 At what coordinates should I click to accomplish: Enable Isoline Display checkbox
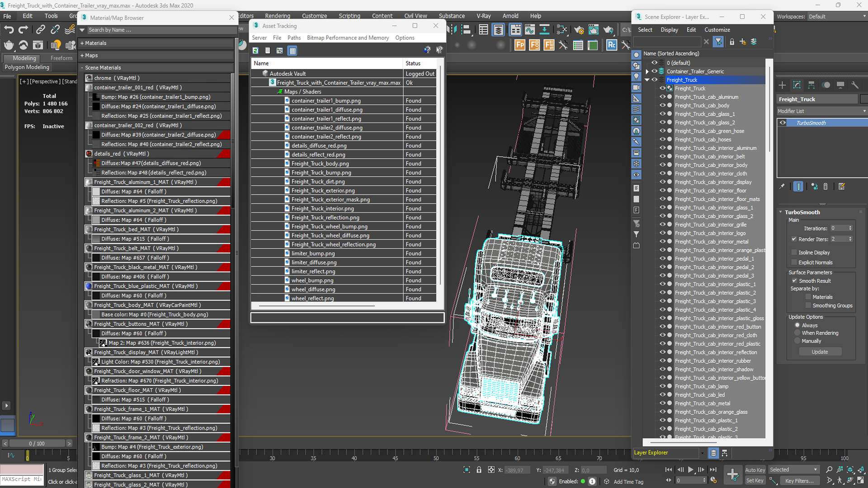tap(794, 252)
